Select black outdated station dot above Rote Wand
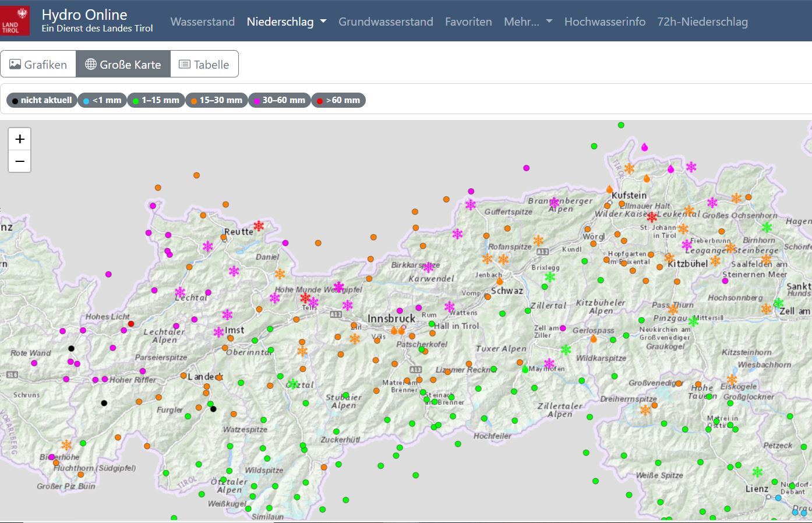 click(x=71, y=348)
